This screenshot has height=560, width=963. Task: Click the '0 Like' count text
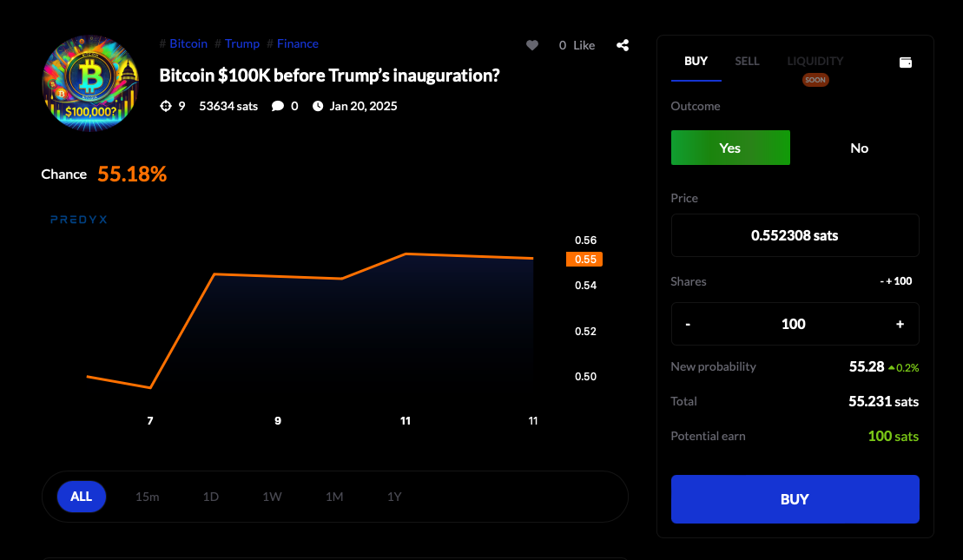[x=577, y=45]
